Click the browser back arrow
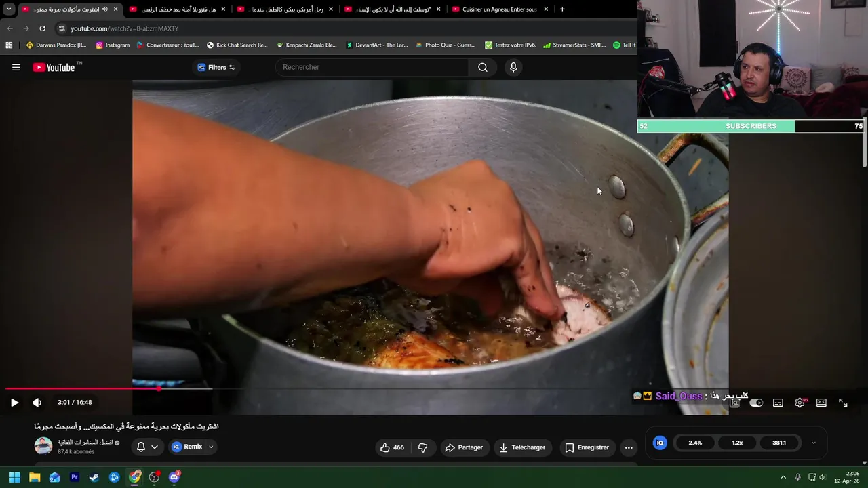868x488 pixels. click(9, 28)
